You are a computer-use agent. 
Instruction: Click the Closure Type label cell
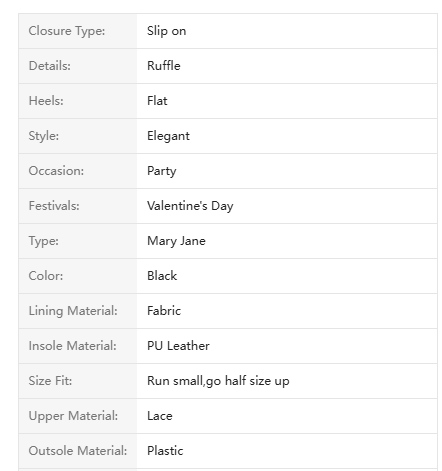78,31
